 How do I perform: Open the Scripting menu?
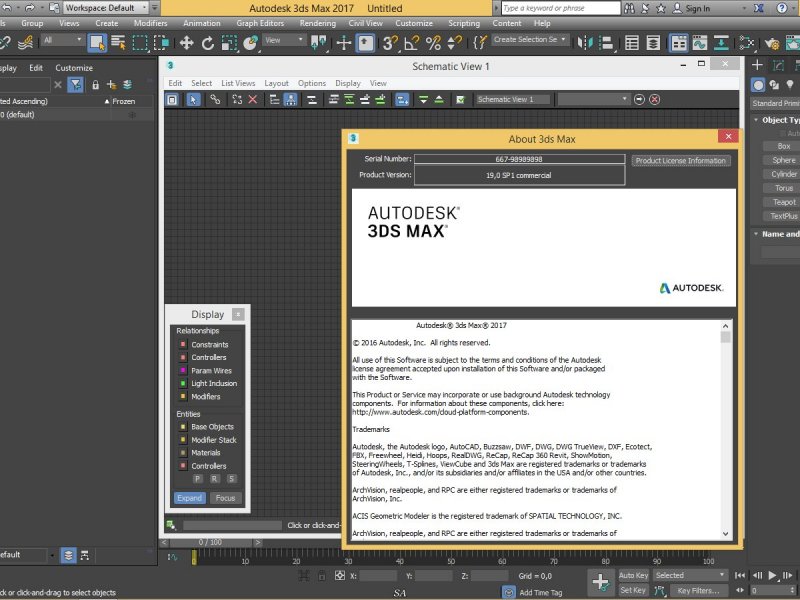click(x=464, y=23)
